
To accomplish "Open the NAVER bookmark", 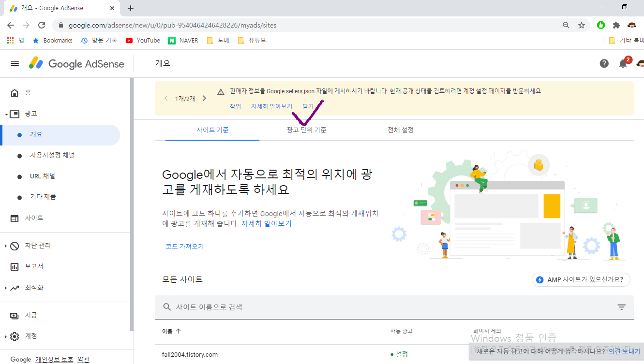I will click(x=183, y=41).
